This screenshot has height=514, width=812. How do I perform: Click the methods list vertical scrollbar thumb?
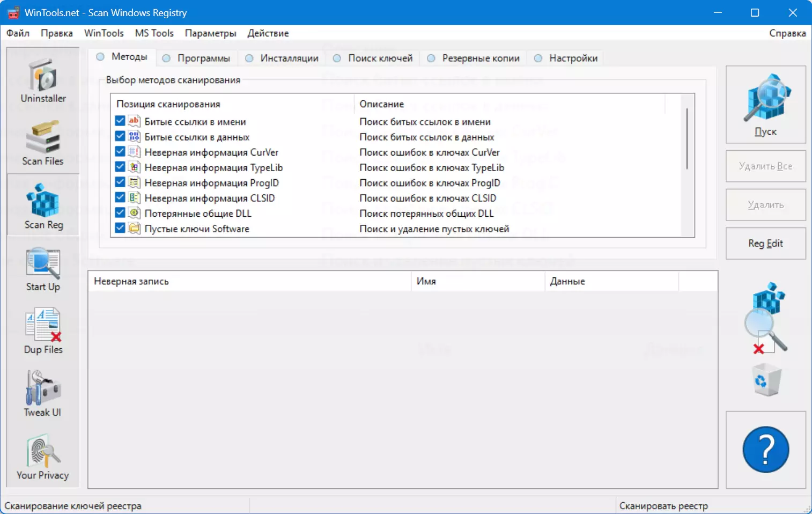click(687, 138)
